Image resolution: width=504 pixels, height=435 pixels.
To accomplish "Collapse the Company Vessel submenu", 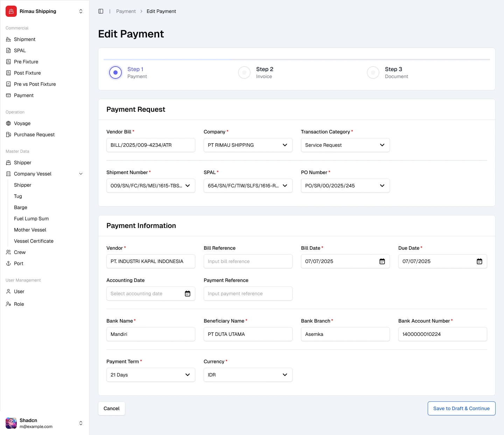I will tap(81, 174).
